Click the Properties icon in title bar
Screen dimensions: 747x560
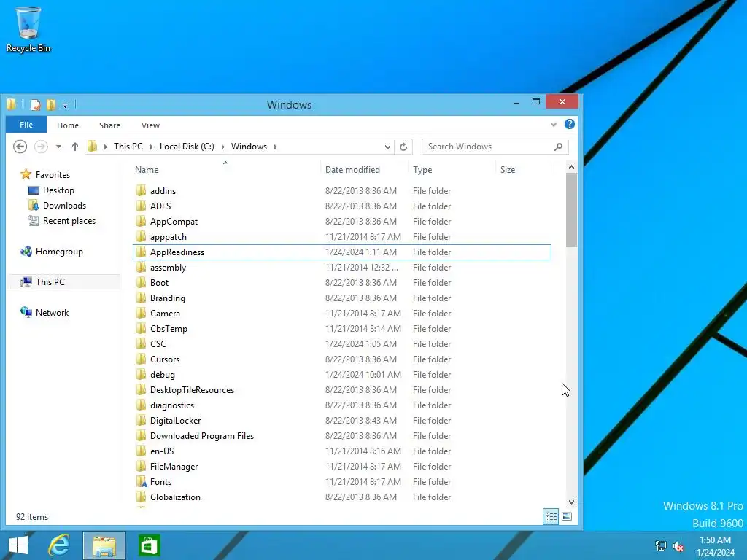(x=35, y=105)
